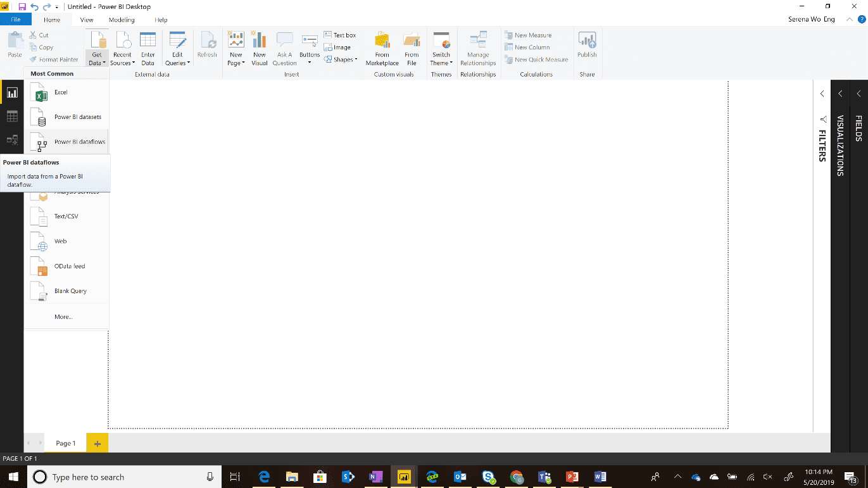Image resolution: width=868 pixels, height=488 pixels.
Task: Select Web data source
Action: click(66, 241)
